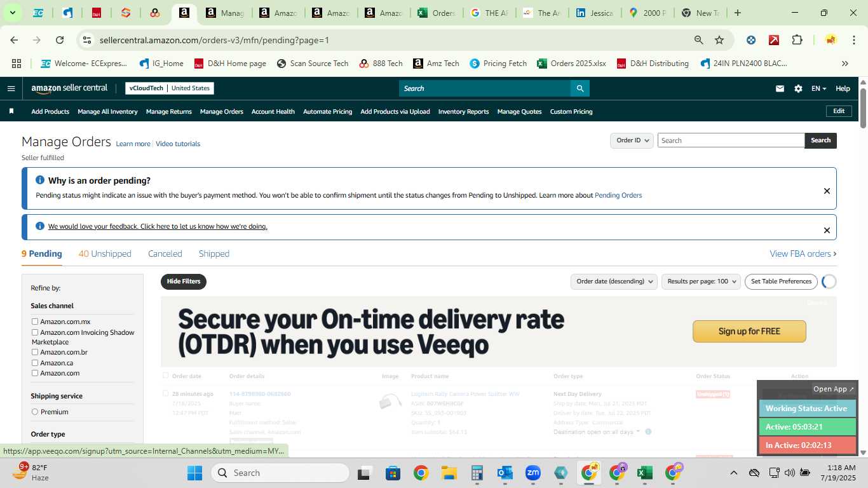Close the 'Why is an order pending' banner
This screenshot has width=868, height=488.
827,191
